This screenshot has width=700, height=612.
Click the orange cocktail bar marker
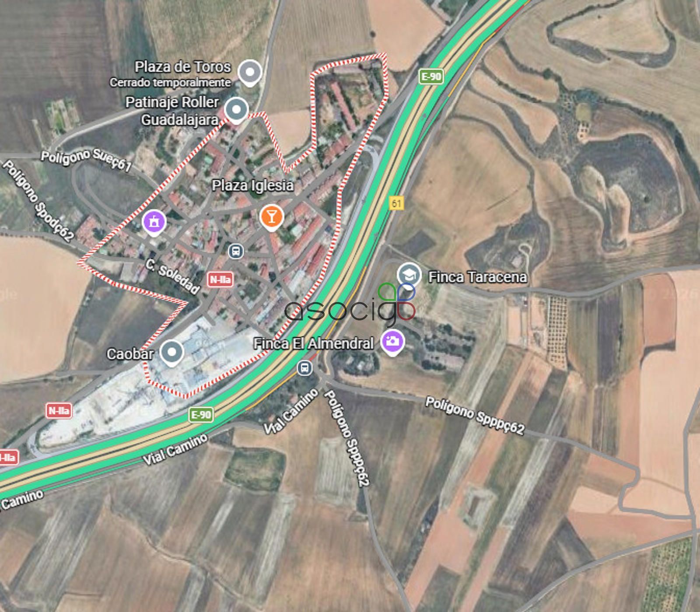(x=272, y=217)
